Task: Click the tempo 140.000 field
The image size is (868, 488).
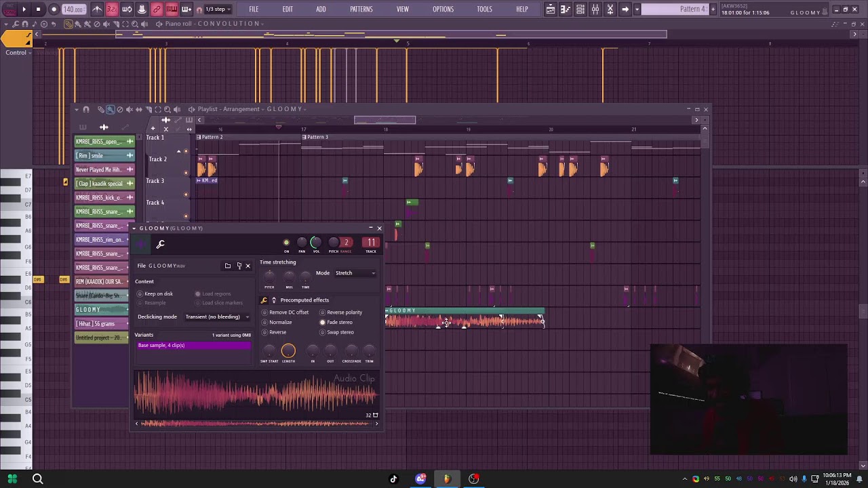Action: (73, 9)
